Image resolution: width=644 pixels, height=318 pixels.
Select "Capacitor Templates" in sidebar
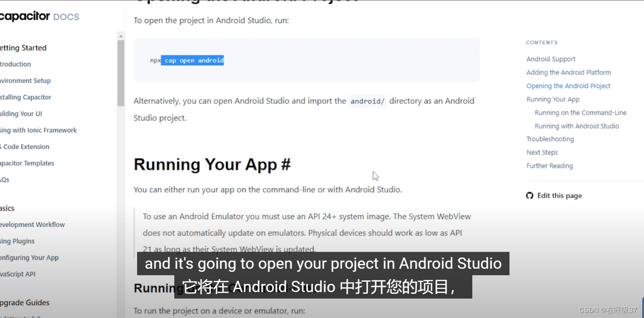(x=27, y=163)
